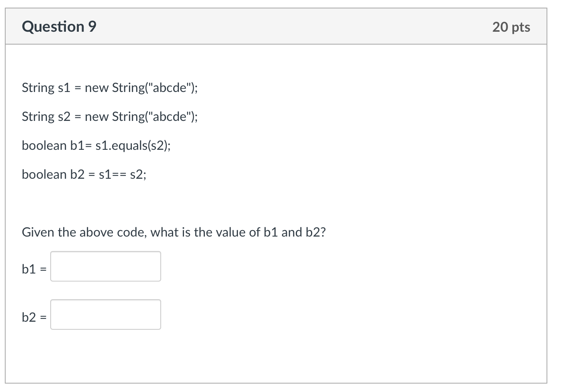Click the Question 9 heading
Screen dimensions: 561x392
point(59,27)
